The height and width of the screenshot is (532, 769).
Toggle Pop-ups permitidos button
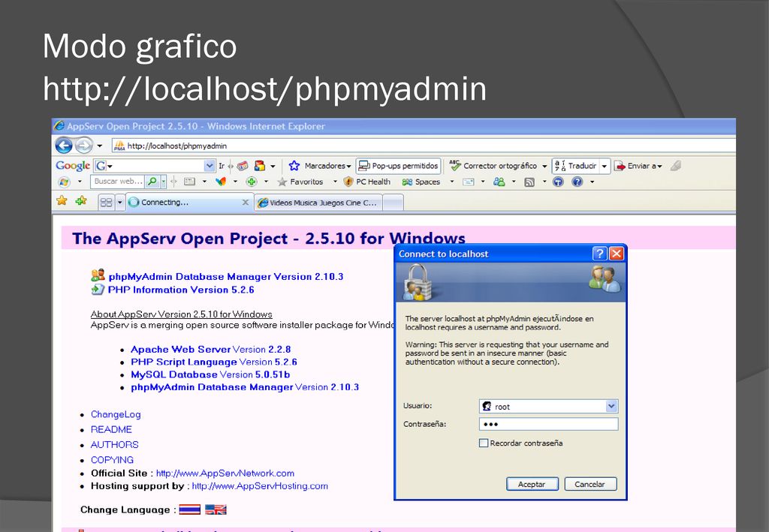pos(398,166)
